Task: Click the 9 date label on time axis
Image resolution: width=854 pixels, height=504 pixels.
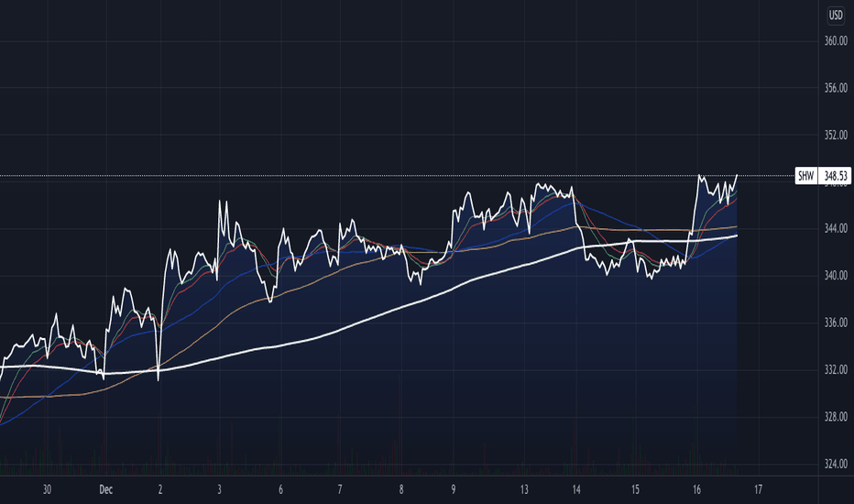Action: (454, 490)
